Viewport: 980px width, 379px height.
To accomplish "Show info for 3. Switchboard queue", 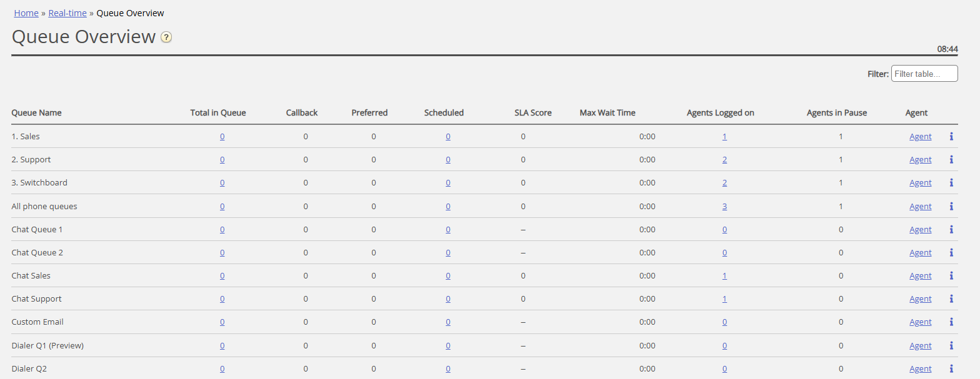I will [951, 183].
